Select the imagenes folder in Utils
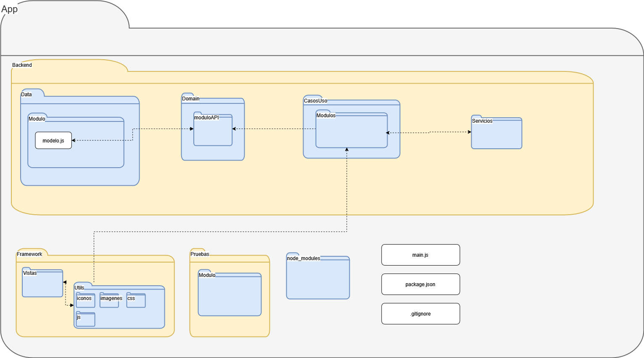 tap(109, 300)
